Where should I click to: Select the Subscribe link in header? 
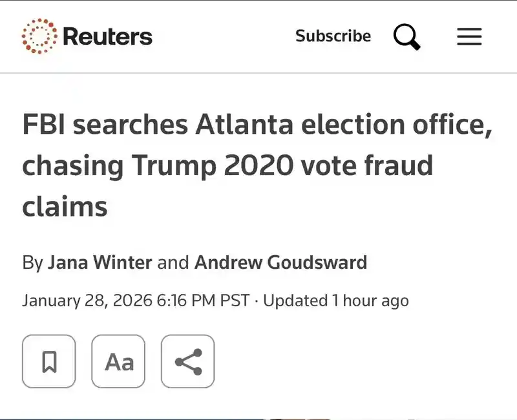(x=333, y=36)
